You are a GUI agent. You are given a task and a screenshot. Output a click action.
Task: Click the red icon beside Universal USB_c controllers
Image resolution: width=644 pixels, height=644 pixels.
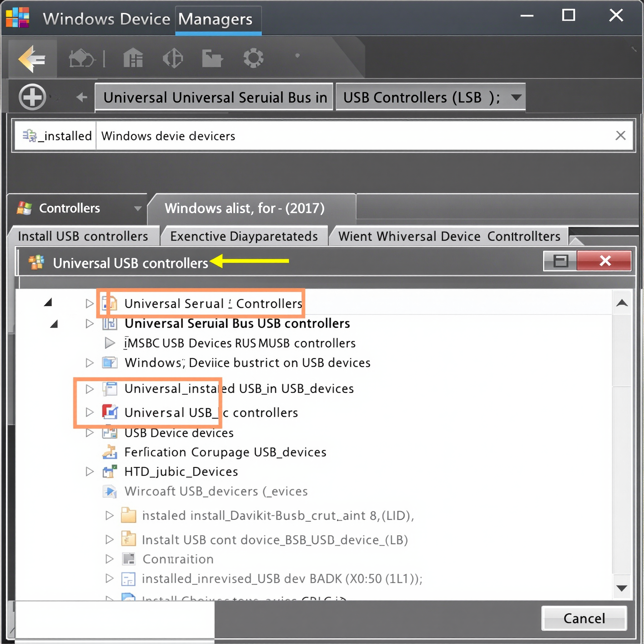coord(110,412)
